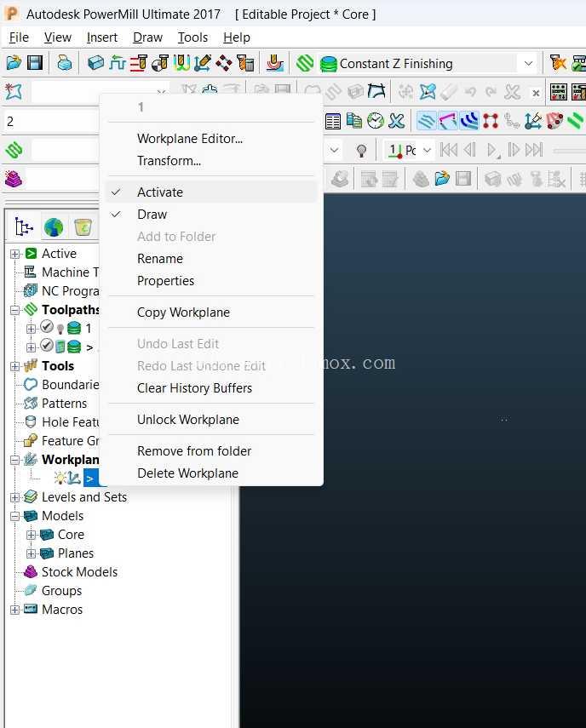Click the toolpath statistics clock icon
This screenshot has width=586, height=728.
[x=375, y=121]
